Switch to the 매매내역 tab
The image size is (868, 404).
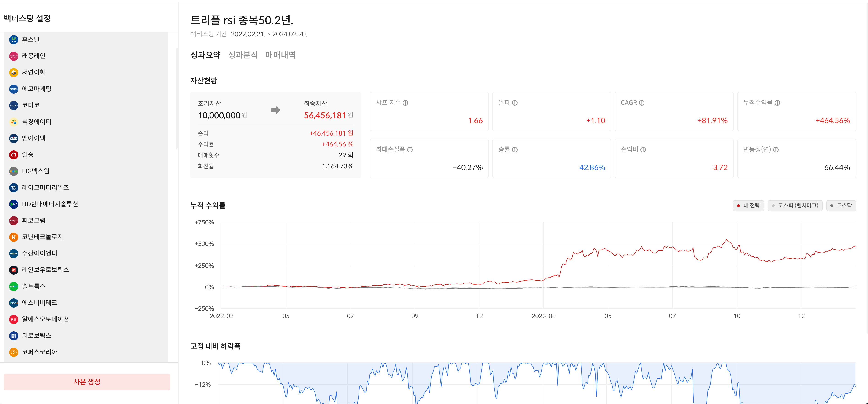[x=281, y=55]
